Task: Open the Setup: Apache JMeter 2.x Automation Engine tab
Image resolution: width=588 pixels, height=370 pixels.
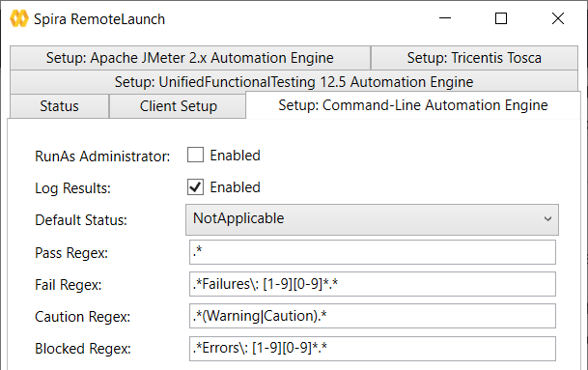Action: pos(190,58)
